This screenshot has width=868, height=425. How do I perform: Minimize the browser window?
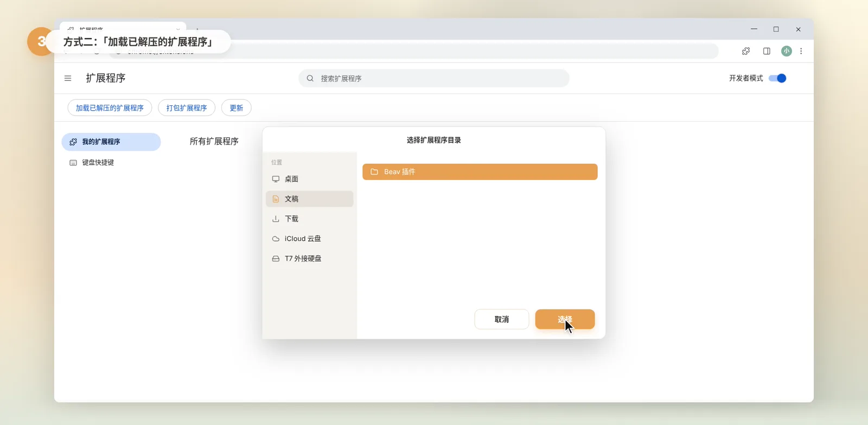(x=754, y=29)
